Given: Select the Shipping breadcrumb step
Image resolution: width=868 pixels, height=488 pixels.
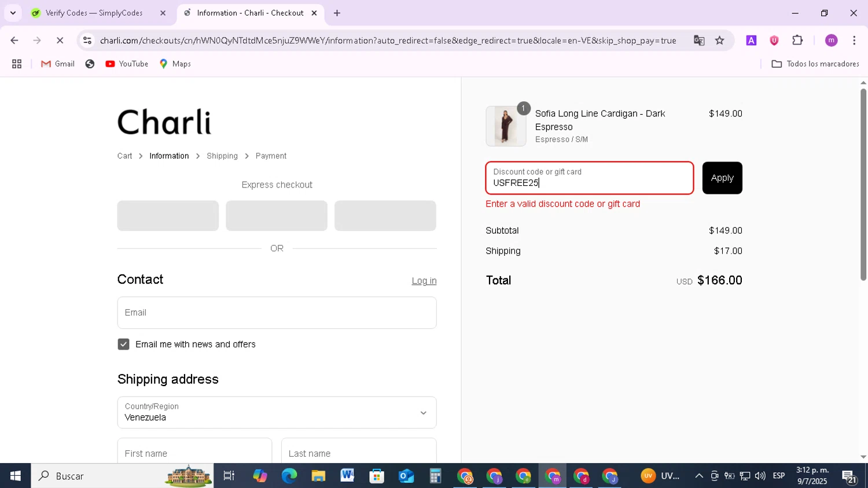Looking at the screenshot, I should [x=222, y=156].
